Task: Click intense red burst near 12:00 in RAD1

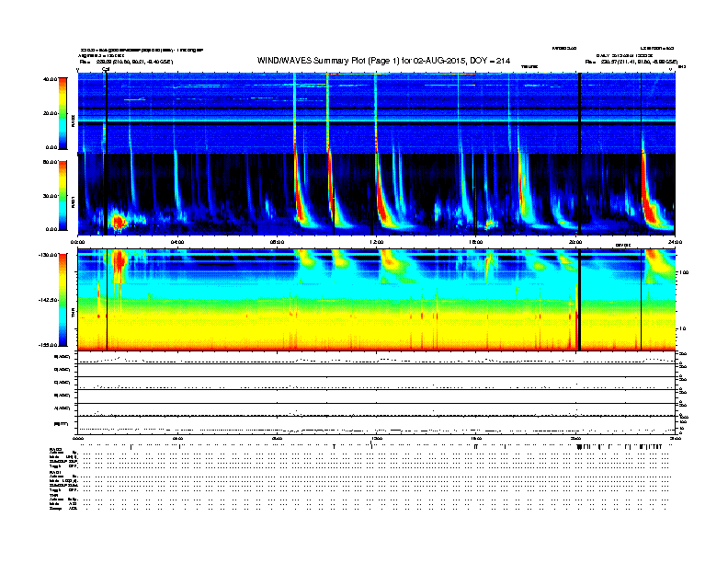Action: pyautogui.click(x=381, y=204)
